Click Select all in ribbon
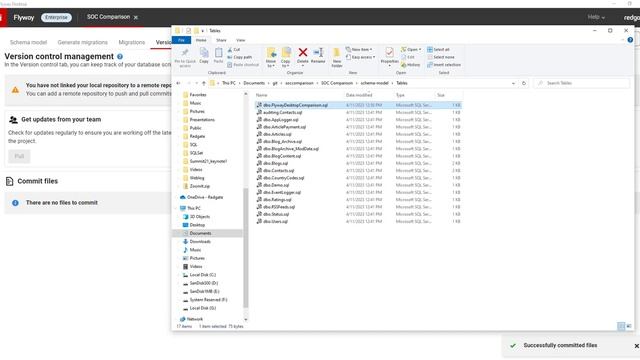Screen dimensions: 640x360 coord(438,49)
